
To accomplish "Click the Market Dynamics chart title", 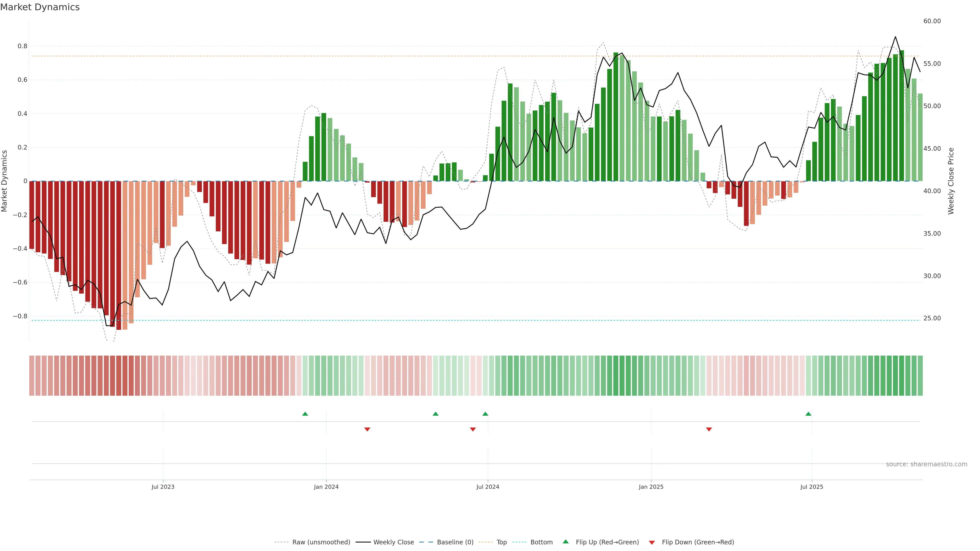I will tap(40, 7).
